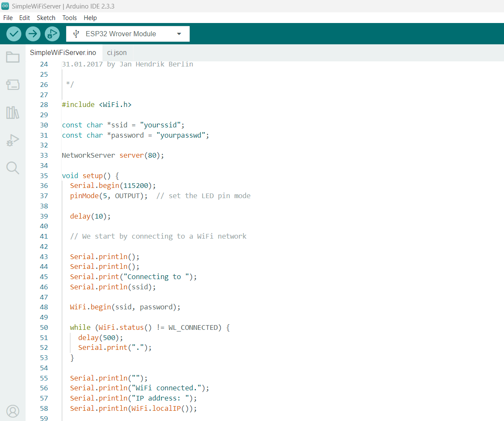Click 'Serial.println();' on line 44
Image resolution: width=504 pixels, height=421 pixels.
(x=105, y=267)
